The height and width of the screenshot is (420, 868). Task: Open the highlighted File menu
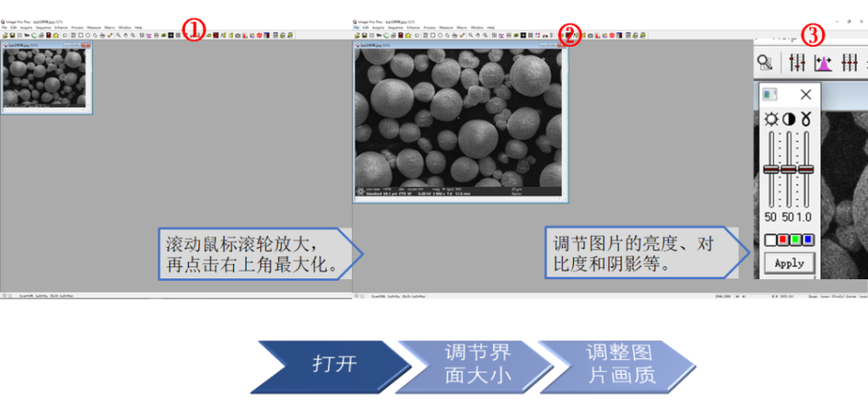(x=356, y=27)
